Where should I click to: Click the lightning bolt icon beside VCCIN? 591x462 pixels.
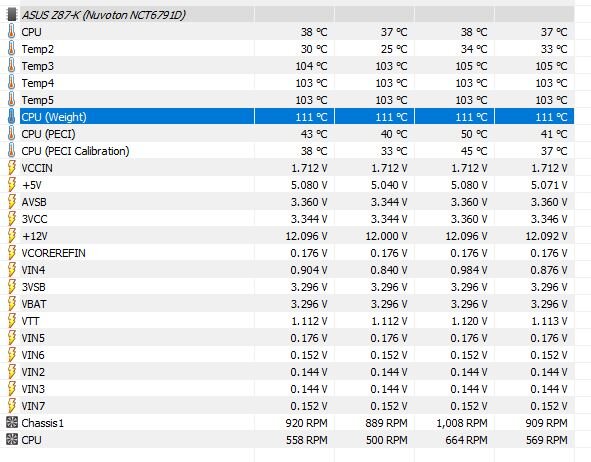[12, 168]
